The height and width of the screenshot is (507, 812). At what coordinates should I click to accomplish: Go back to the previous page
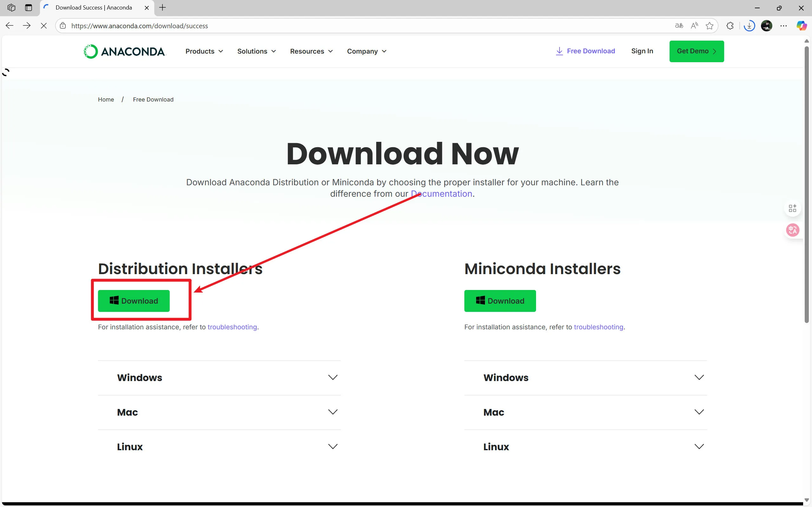[10, 26]
